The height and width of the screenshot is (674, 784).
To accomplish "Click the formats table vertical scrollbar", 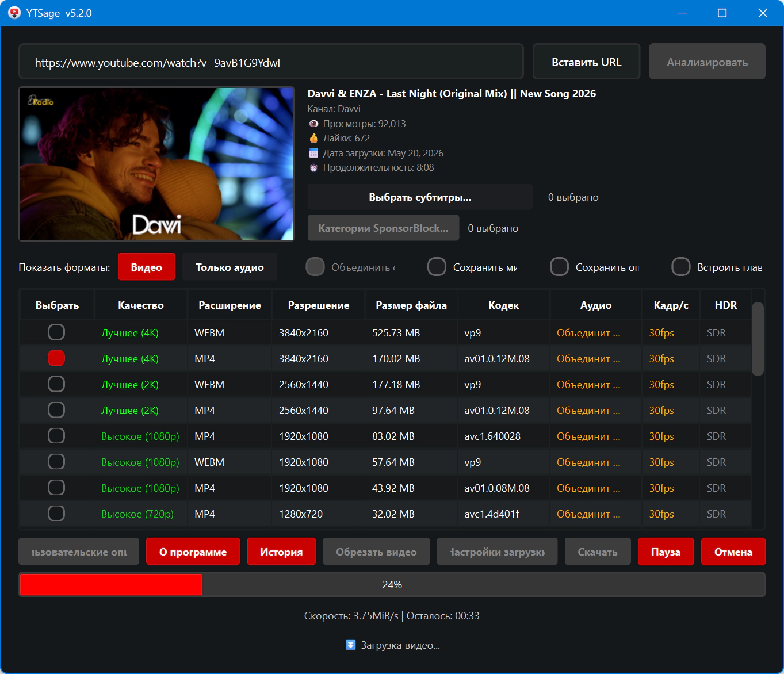I will (758, 339).
